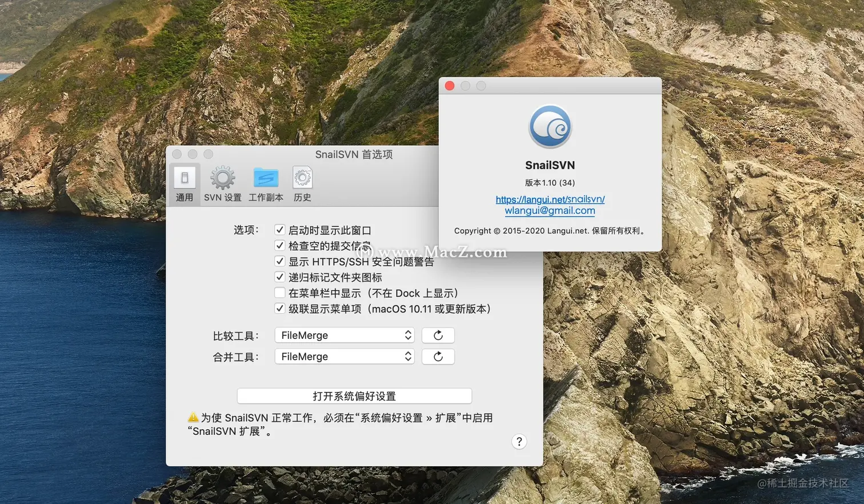Click the SnailSVN 首选项 window title
This screenshot has height=504, width=864.
[x=354, y=154]
